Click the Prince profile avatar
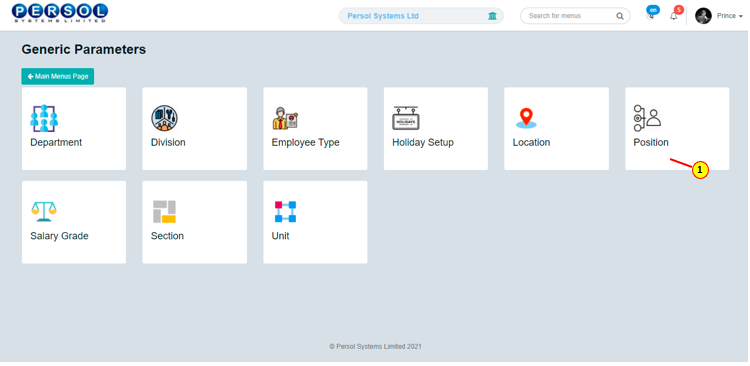The height and width of the screenshot is (366, 750). pos(703,16)
